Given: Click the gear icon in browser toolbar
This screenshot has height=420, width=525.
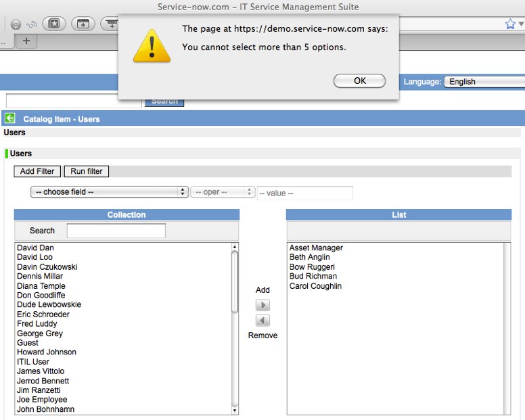Looking at the screenshot, I should 16,24.
